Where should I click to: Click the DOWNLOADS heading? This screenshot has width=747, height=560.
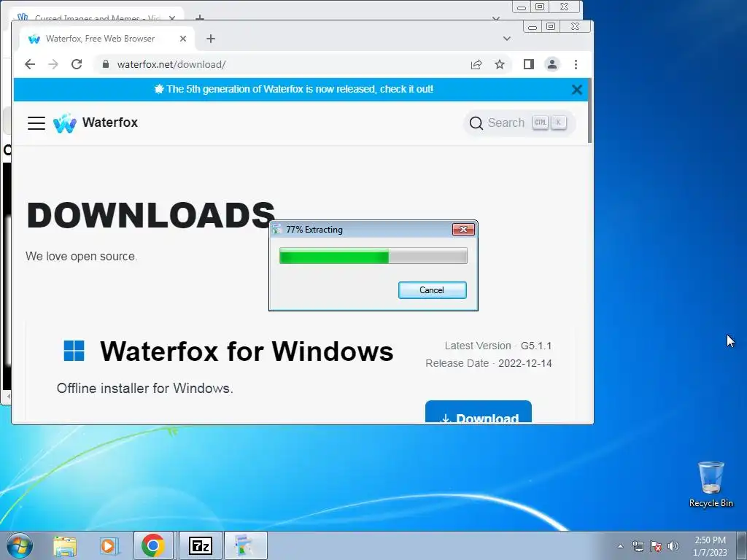(x=151, y=215)
